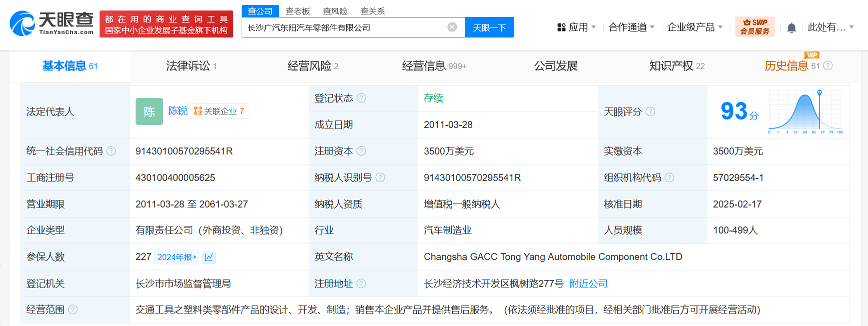Expand the user account menu 此处有…
868x326 pixels.
point(830,27)
